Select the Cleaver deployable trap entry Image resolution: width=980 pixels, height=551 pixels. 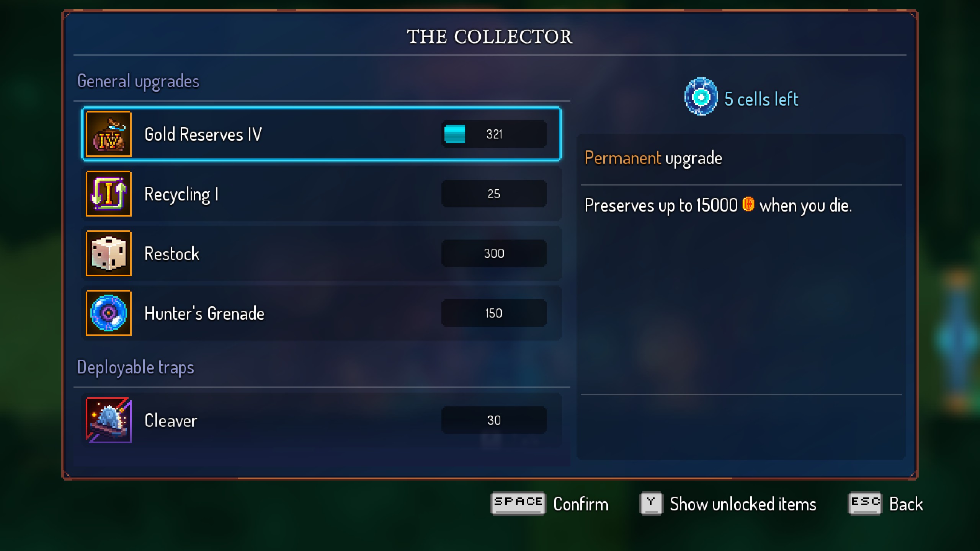coord(322,420)
